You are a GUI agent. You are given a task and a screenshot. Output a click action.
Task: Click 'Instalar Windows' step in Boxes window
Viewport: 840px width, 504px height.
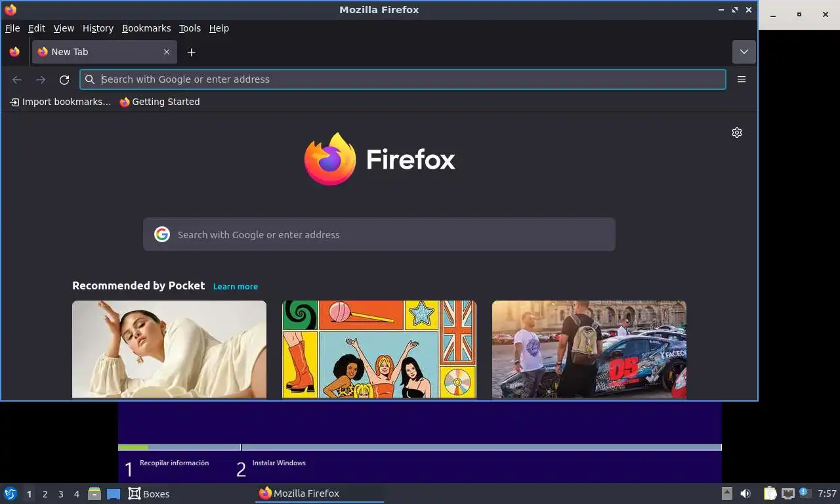point(279,463)
